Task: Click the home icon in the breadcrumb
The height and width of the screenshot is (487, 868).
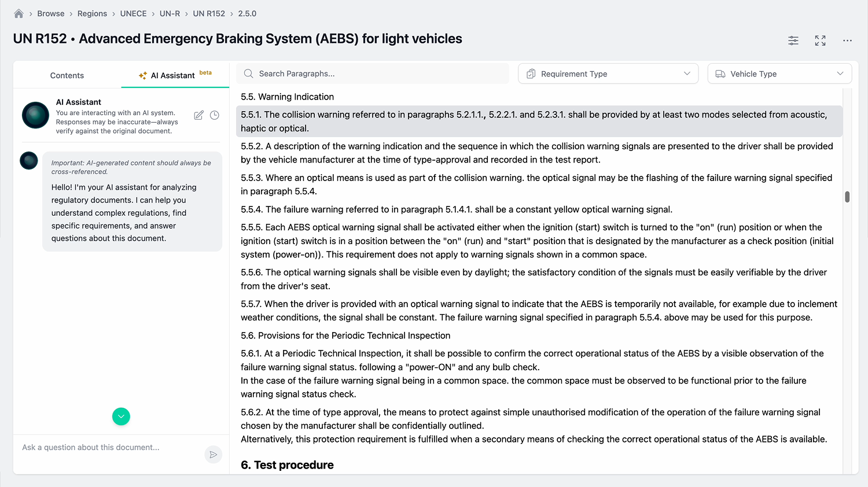Action: pos(18,13)
